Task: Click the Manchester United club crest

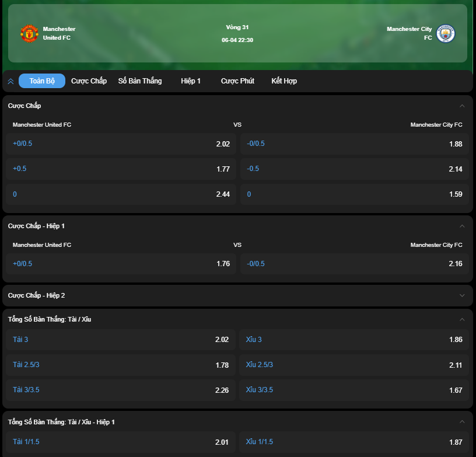Action: click(29, 33)
